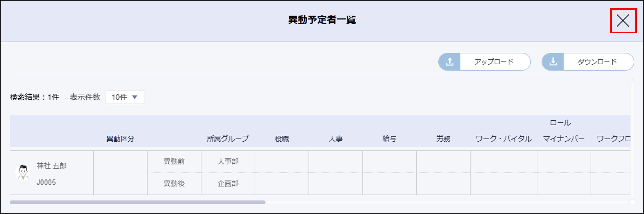Click the download arrow icon
Screen dimensions: 644x214
click(x=553, y=62)
